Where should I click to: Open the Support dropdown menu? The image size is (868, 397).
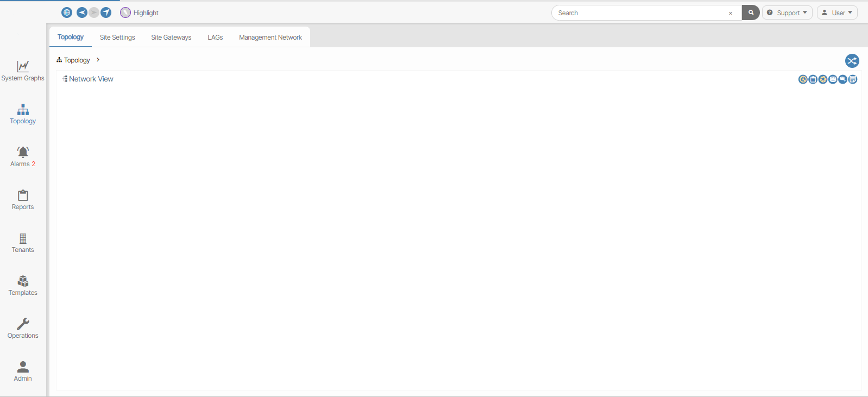coord(787,12)
